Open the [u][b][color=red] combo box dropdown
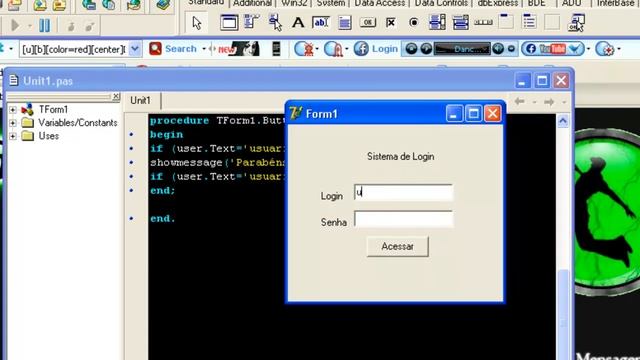640x360 pixels. [135, 49]
